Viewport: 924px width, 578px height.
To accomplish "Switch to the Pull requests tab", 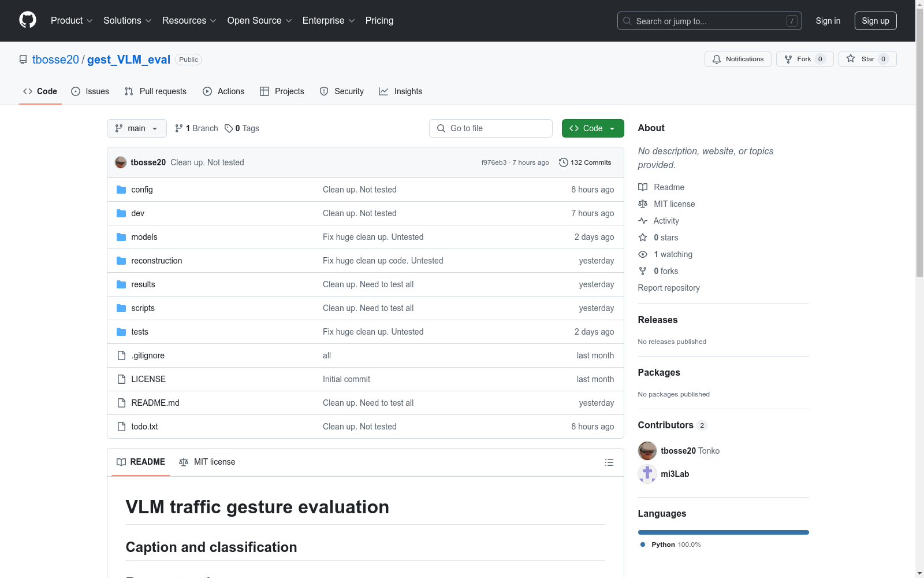I will pos(155,91).
